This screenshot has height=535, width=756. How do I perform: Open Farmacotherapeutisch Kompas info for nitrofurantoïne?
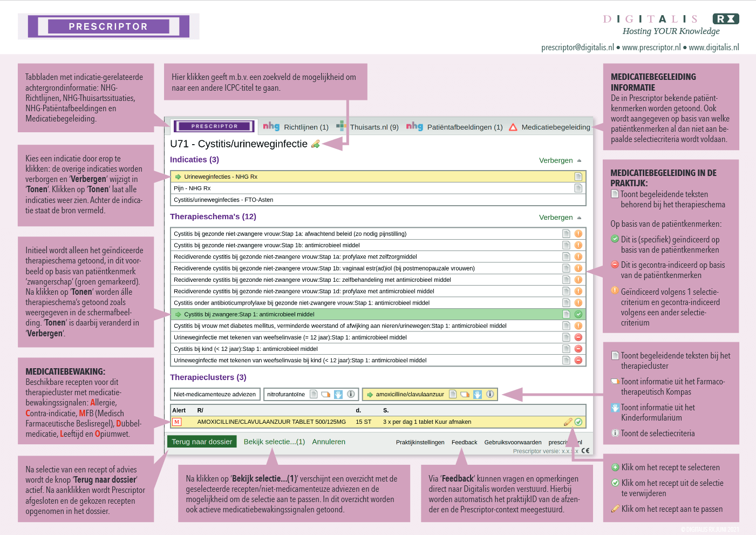tap(325, 394)
